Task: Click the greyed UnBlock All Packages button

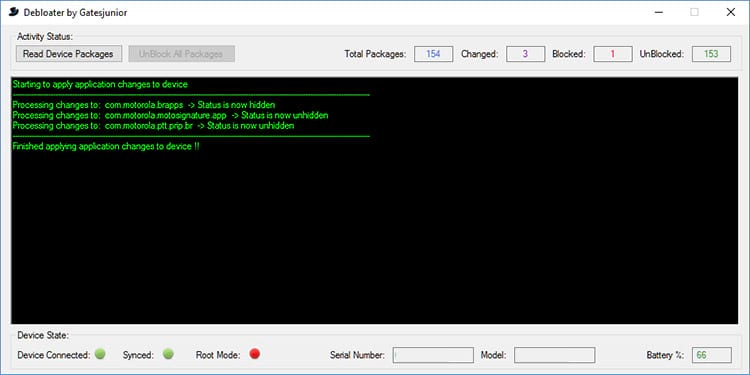Action: click(x=181, y=54)
